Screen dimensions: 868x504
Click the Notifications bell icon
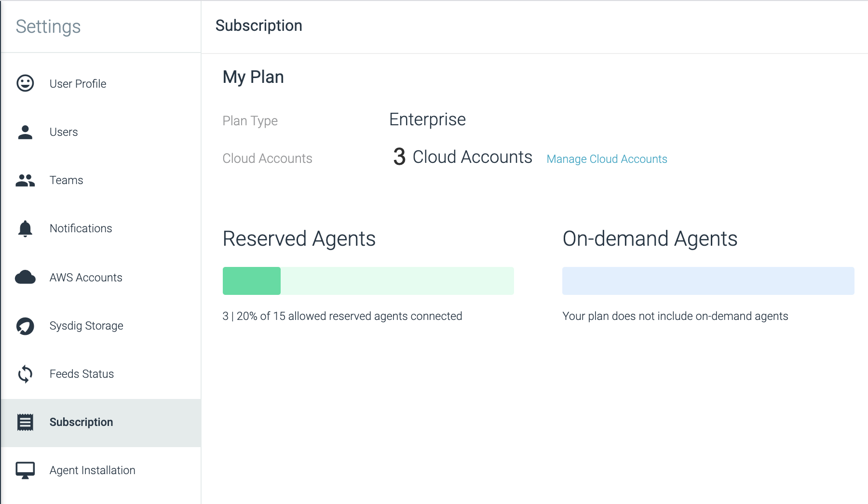(25, 228)
